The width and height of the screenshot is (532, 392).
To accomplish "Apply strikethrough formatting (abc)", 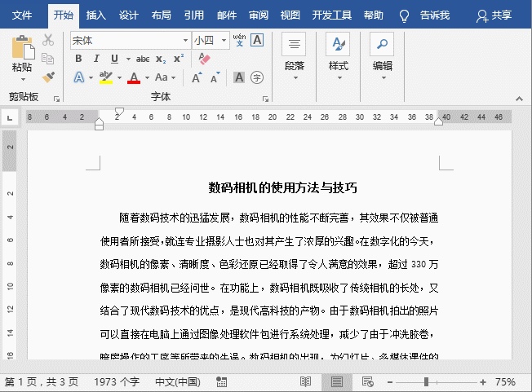I will pos(143,59).
